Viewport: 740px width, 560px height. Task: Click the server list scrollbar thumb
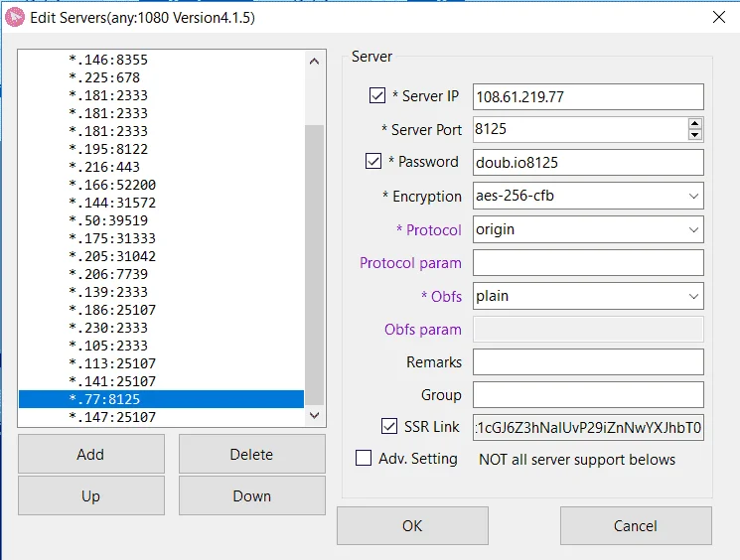click(x=314, y=265)
